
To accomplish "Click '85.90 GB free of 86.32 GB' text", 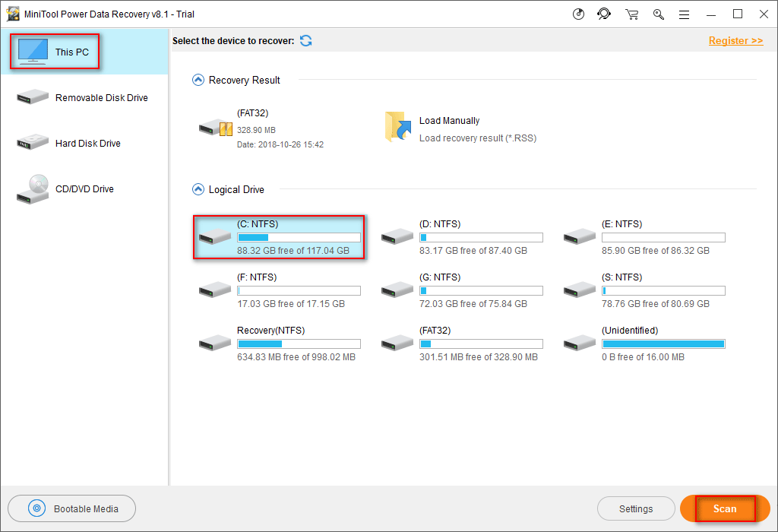I will [x=656, y=251].
